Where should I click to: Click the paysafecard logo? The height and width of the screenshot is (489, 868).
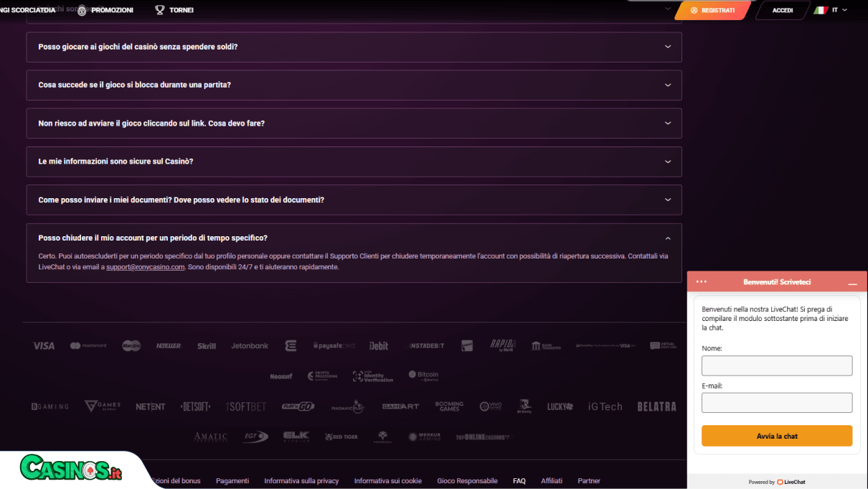(x=334, y=346)
